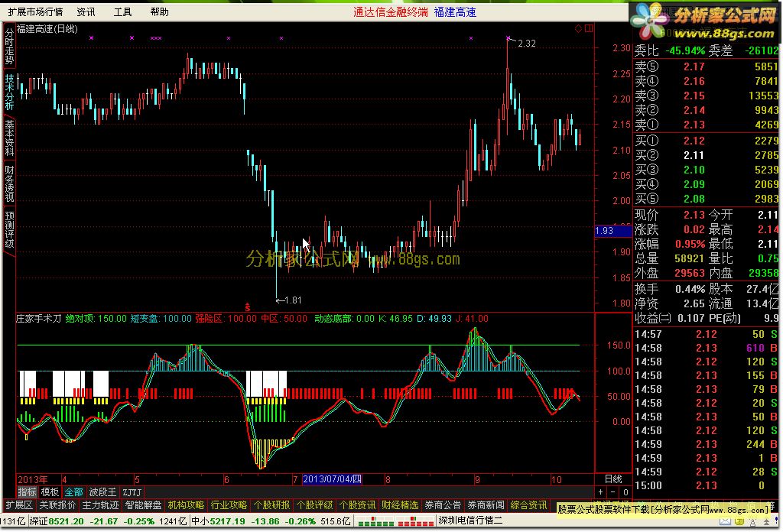This screenshot has width=783, height=532.
Task: Select the 模板 tab below the chart
Action: 50,492
